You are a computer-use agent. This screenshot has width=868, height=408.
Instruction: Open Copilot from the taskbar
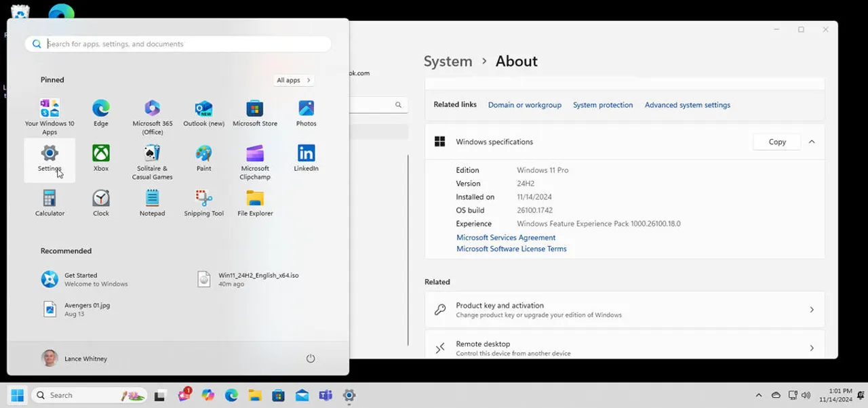[208, 395]
